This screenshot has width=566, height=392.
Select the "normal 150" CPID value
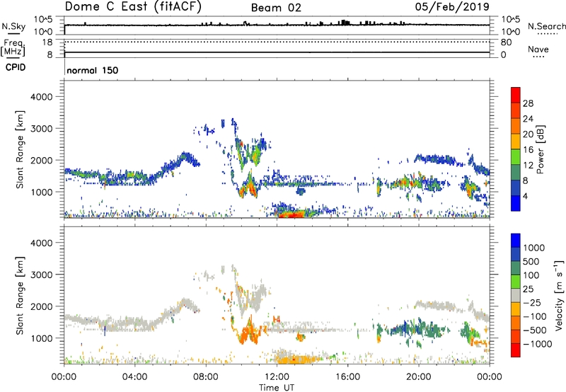pyautogui.click(x=93, y=70)
